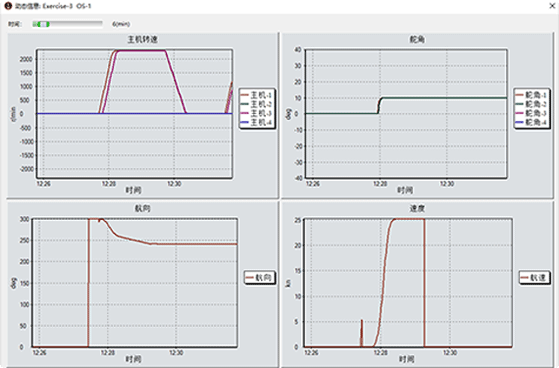Select the 舵角-3 legend entry
559x368 pixels.
click(531, 113)
